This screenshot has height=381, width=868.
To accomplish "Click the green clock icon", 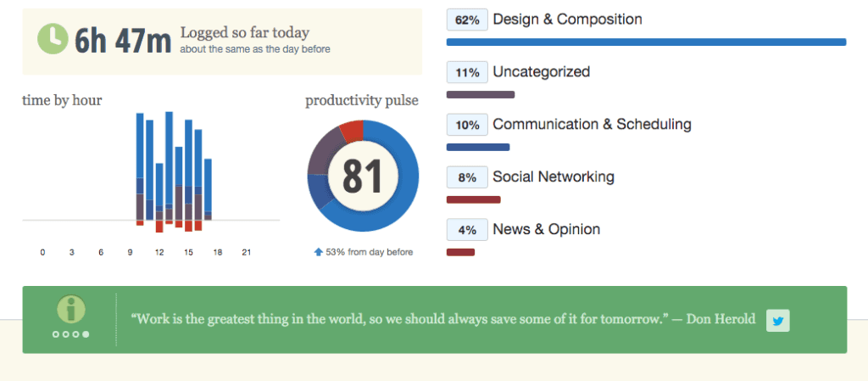I will [x=53, y=39].
